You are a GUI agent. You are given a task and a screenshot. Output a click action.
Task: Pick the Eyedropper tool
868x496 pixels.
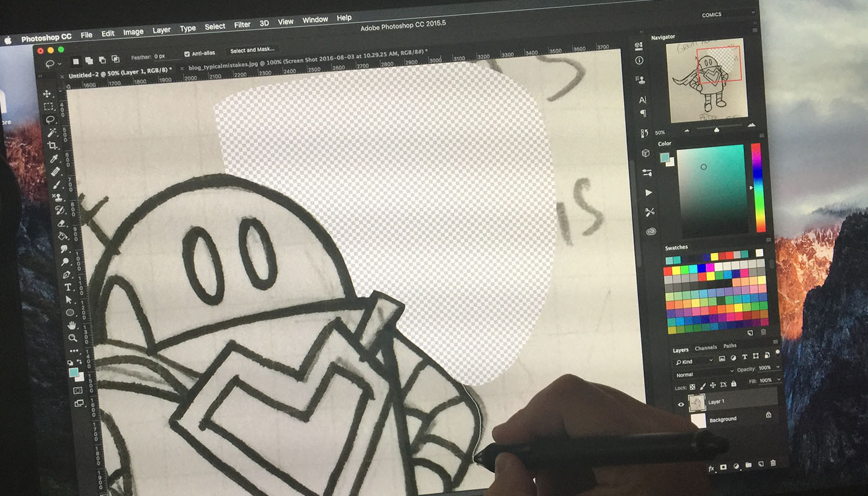pyautogui.click(x=55, y=159)
